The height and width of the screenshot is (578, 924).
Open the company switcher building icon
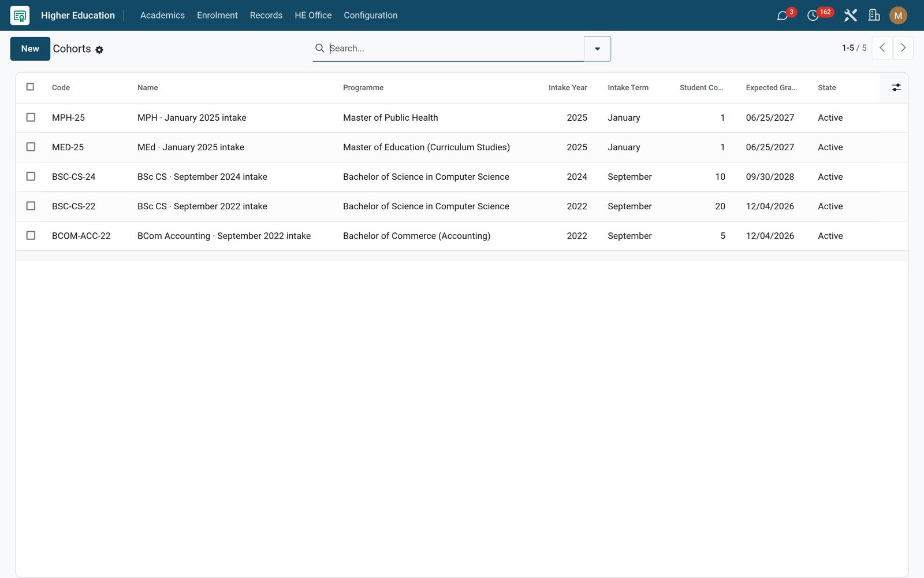point(874,16)
